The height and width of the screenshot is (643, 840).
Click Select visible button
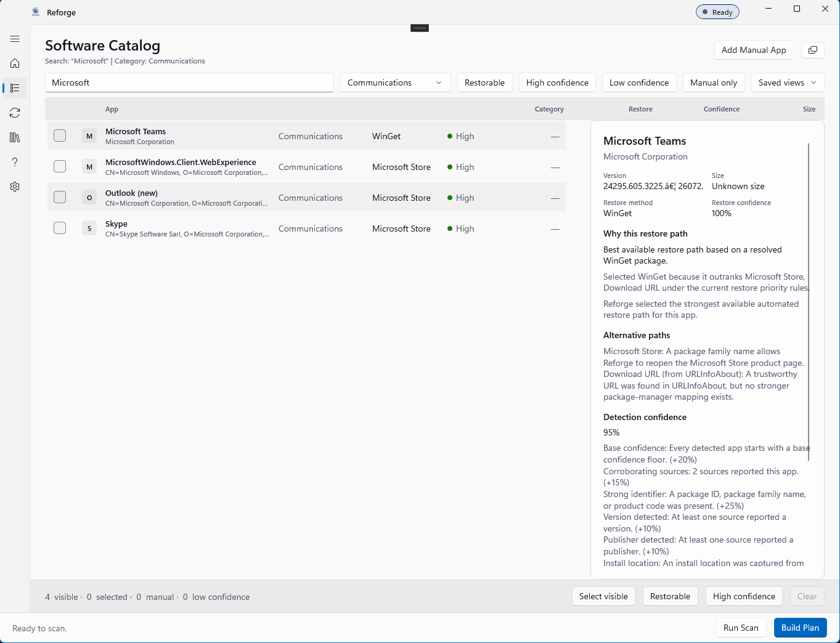click(603, 596)
